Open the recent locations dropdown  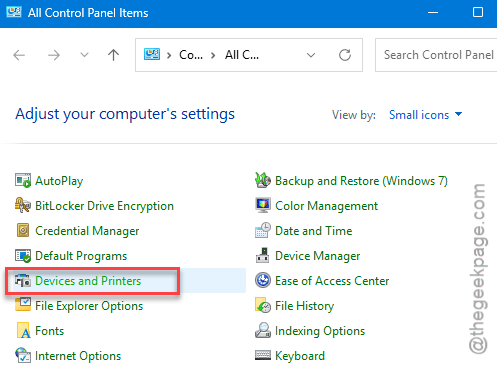(84, 55)
